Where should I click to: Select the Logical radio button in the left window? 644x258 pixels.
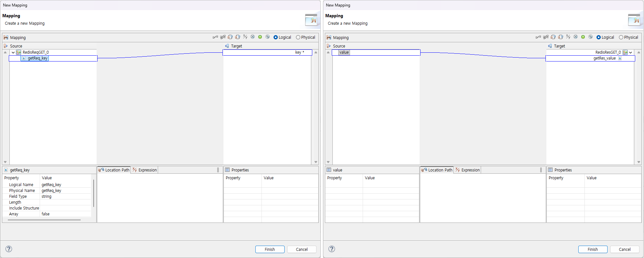pos(276,37)
